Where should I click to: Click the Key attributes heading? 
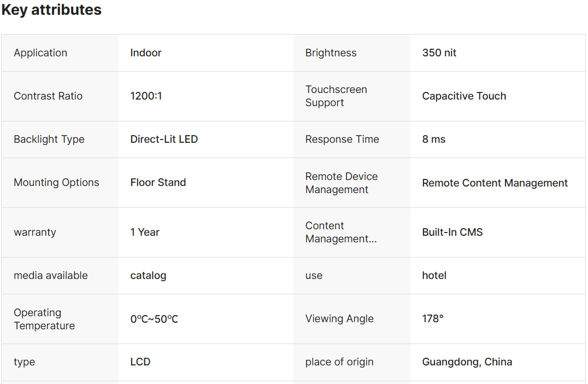pyautogui.click(x=51, y=10)
